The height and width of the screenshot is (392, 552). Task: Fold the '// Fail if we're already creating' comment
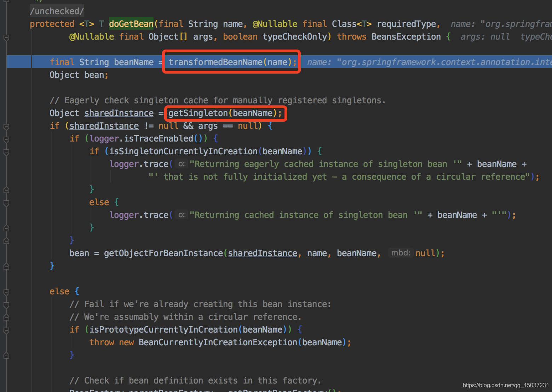point(6,305)
